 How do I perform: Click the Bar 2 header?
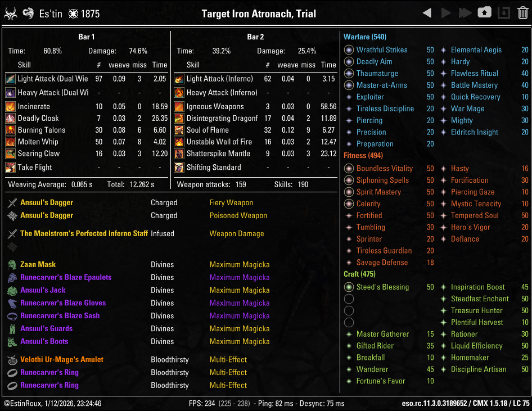[x=255, y=37]
